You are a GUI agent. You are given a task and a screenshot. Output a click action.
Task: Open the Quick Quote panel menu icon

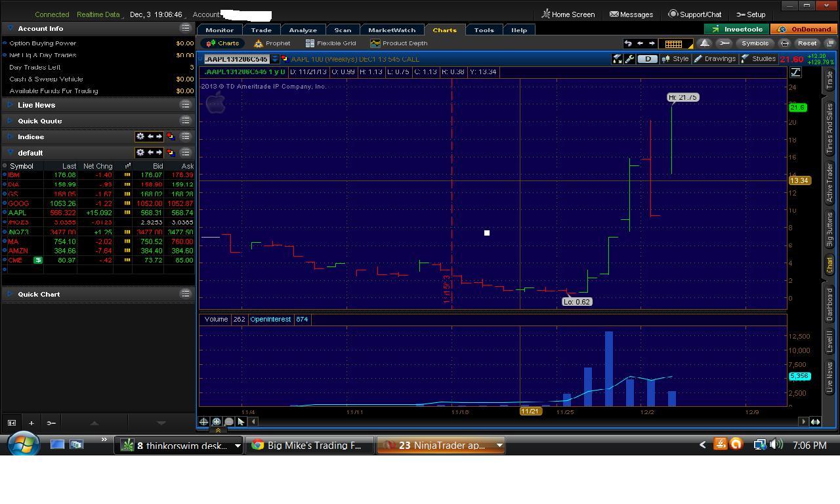pos(186,121)
